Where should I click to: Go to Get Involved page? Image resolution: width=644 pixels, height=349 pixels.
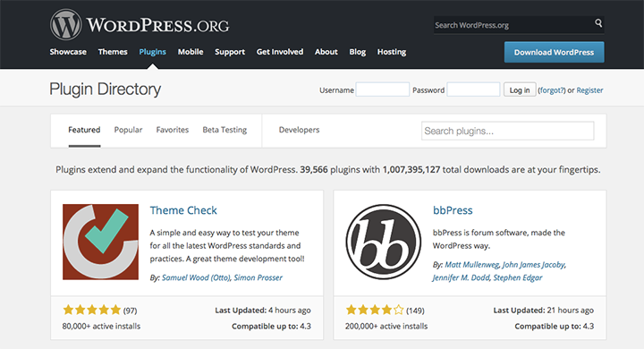280,52
